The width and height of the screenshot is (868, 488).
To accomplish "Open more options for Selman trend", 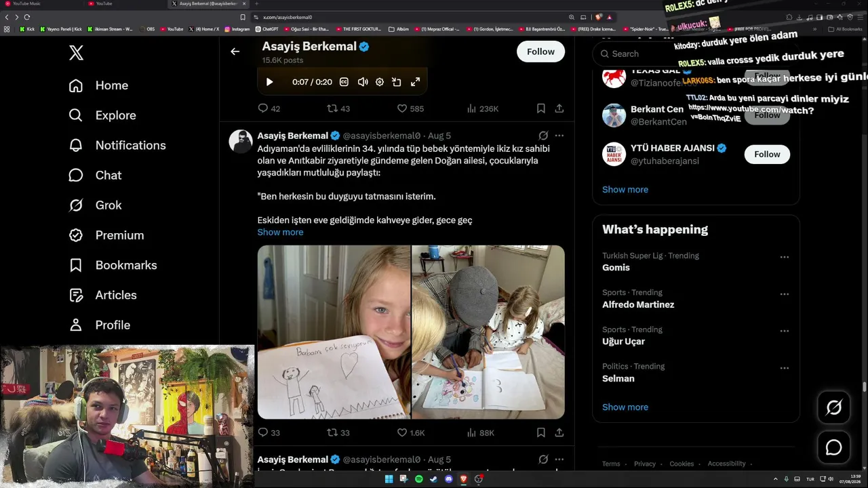I will 785,368.
